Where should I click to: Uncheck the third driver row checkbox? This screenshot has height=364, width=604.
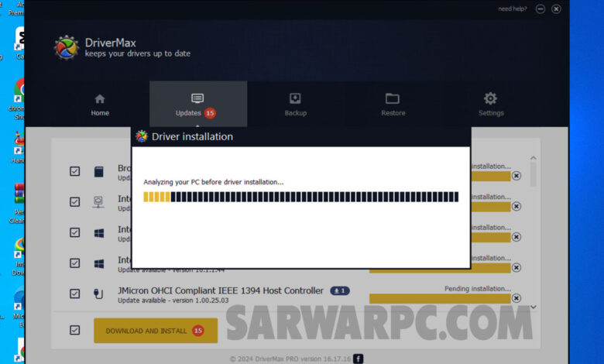coord(75,232)
